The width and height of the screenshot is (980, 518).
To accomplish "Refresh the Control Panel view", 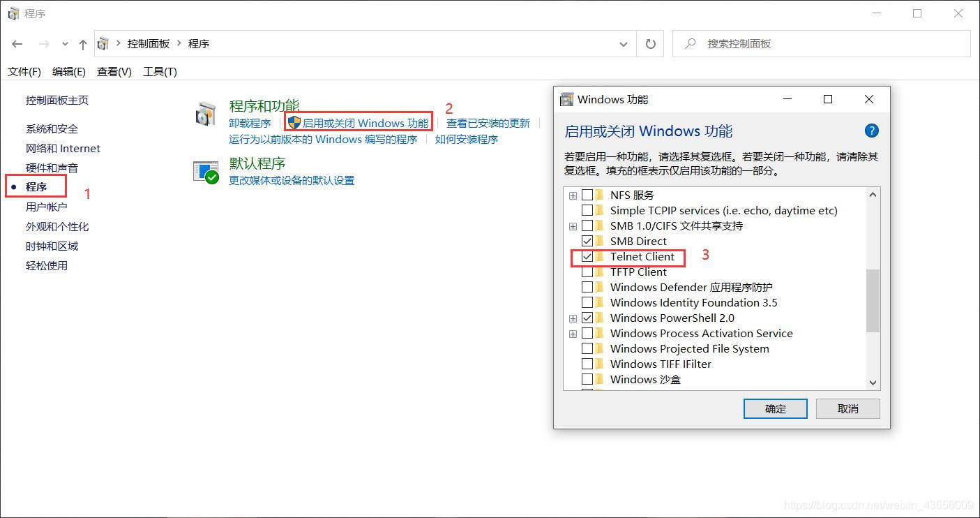I will 650,44.
